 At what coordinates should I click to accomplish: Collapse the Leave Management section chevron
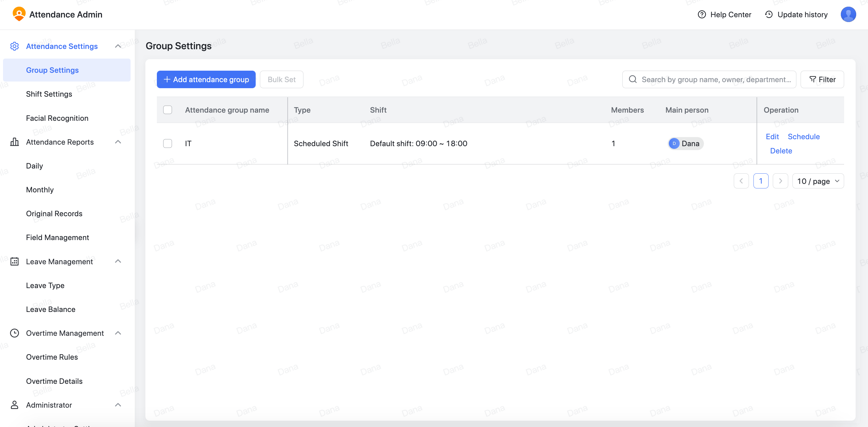tap(118, 261)
